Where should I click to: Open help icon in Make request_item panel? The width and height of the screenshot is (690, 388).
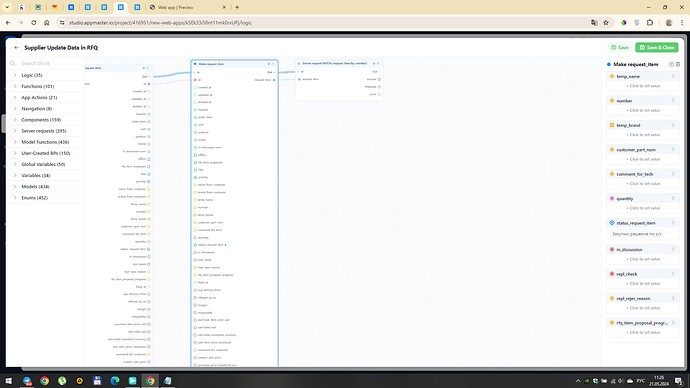tap(671, 64)
